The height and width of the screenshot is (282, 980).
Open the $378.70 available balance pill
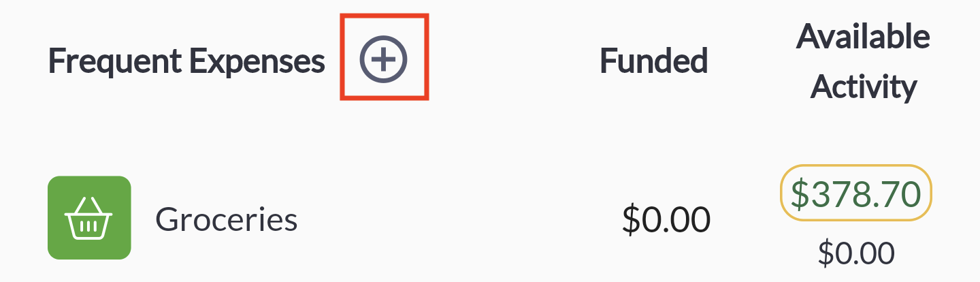pyautogui.click(x=855, y=195)
